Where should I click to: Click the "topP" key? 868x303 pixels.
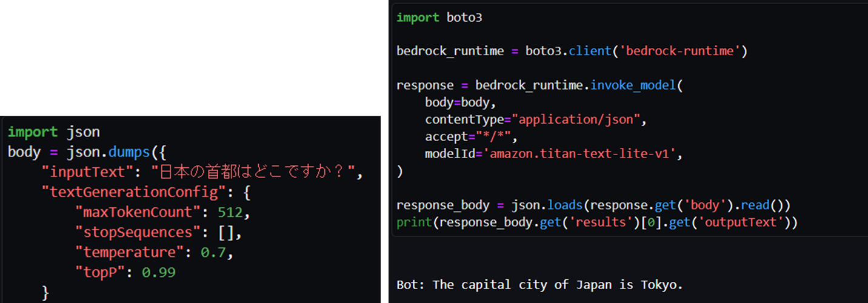point(99,273)
